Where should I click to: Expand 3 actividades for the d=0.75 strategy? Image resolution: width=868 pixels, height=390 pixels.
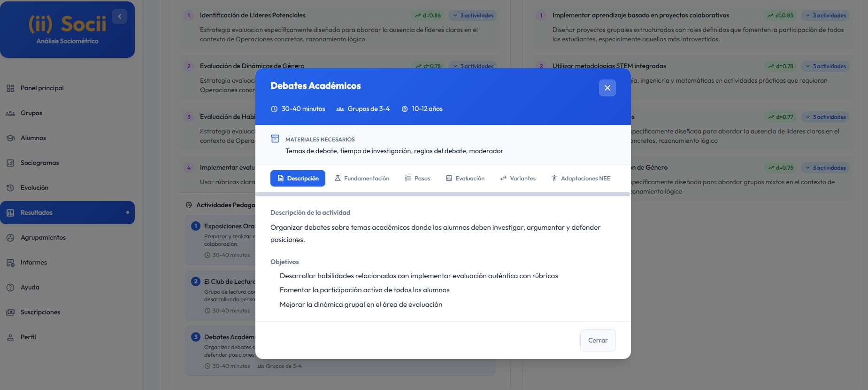825,168
